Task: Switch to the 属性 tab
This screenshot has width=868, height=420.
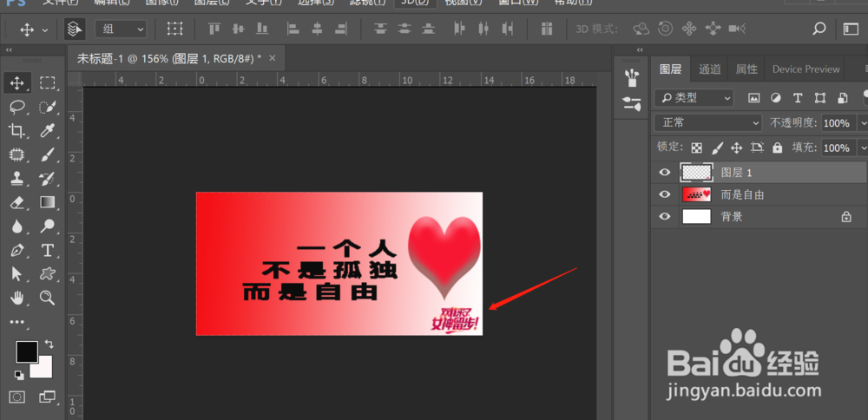Action: (746, 69)
